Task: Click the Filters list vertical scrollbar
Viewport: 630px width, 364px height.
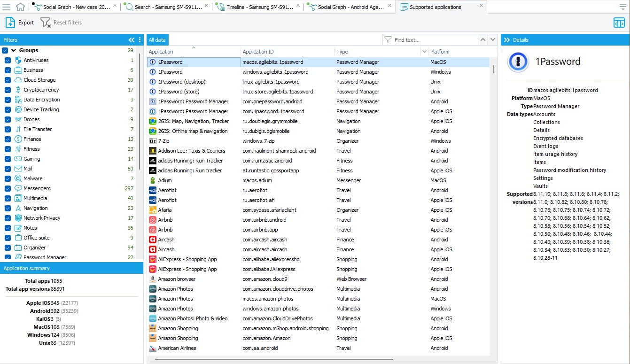Action: pos(140,111)
